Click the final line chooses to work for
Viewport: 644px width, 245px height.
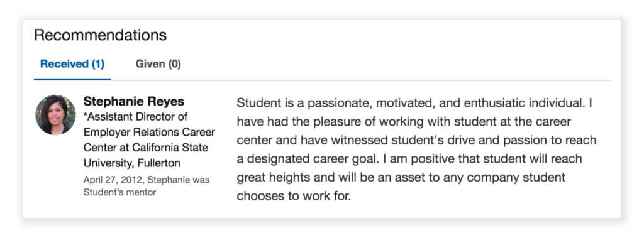click(294, 196)
